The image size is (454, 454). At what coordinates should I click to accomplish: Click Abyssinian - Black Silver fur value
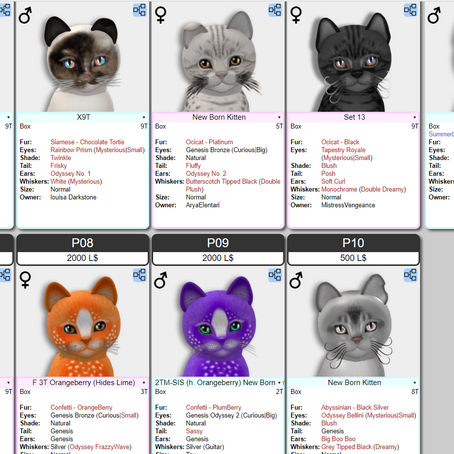pyautogui.click(x=355, y=407)
